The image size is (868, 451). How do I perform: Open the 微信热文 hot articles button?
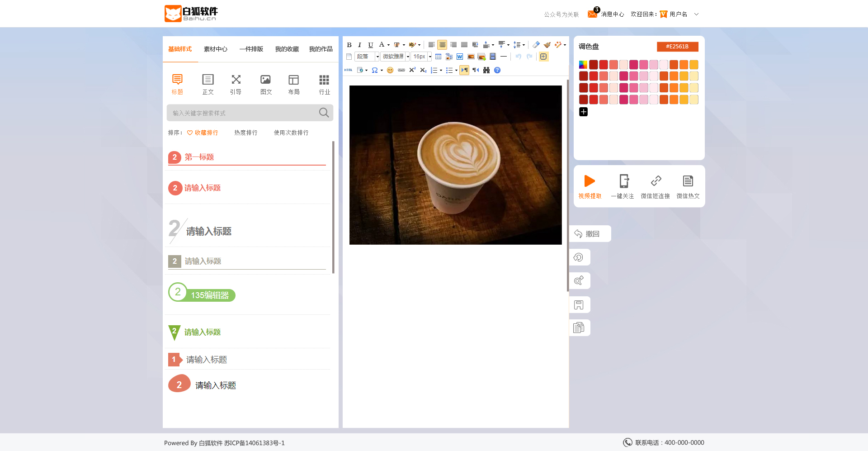[x=688, y=187]
